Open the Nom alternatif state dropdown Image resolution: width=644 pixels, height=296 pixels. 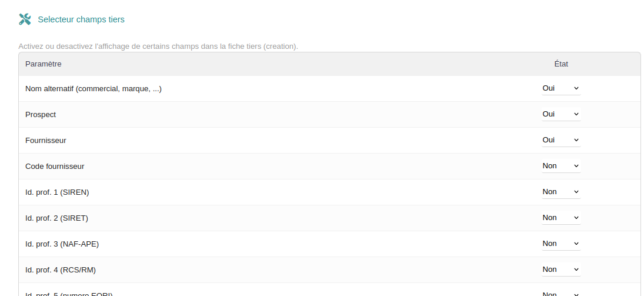560,88
